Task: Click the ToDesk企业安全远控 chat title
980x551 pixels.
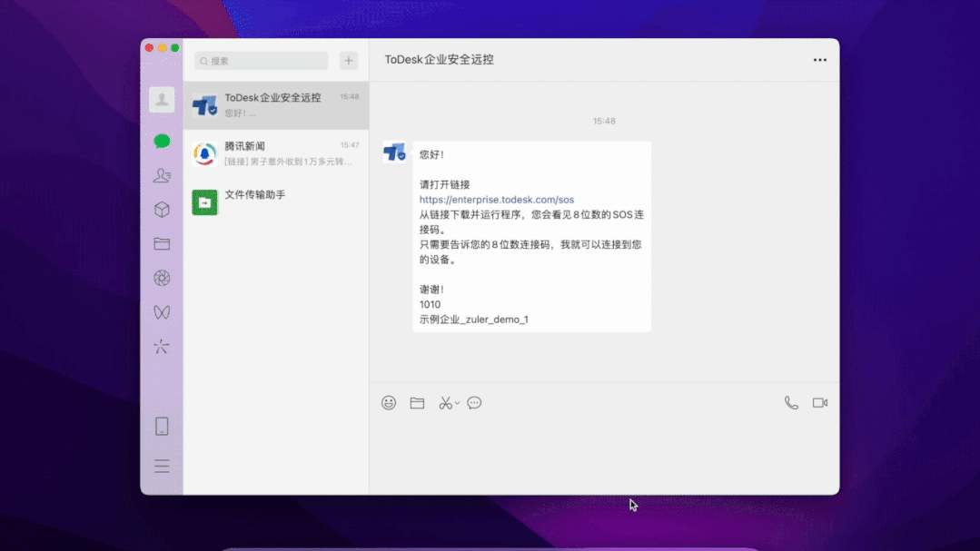Action: click(439, 60)
